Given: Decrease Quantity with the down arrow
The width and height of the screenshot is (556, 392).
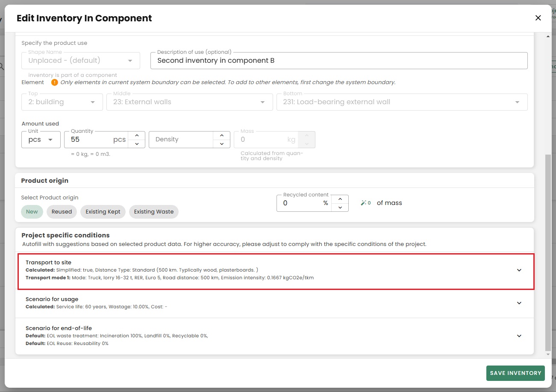Looking at the screenshot, I should (137, 144).
